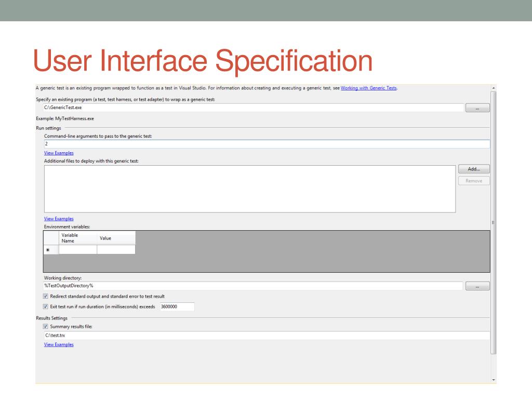
Task: Click the command-line arguments input field
Action: point(267,144)
